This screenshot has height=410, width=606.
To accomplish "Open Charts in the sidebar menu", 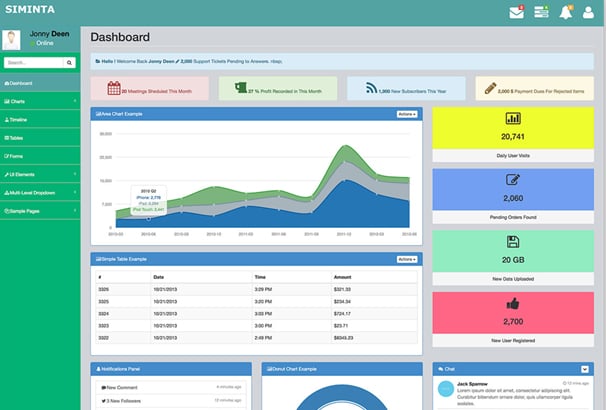I will [40, 101].
